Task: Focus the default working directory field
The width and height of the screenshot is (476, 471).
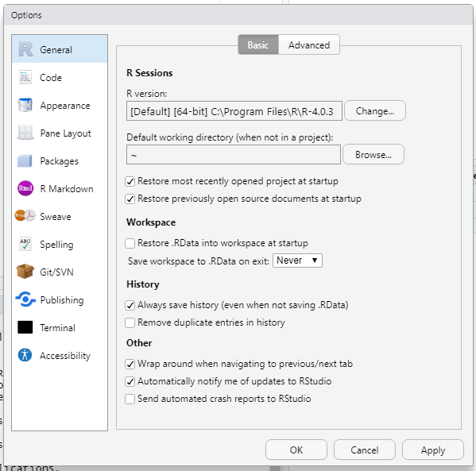Action: [234, 154]
